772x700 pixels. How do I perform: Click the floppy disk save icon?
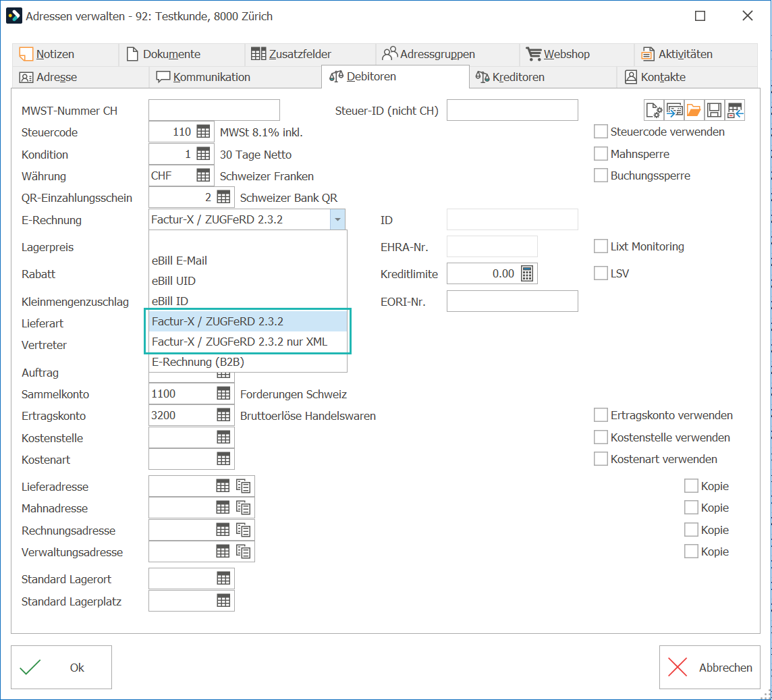tap(715, 110)
